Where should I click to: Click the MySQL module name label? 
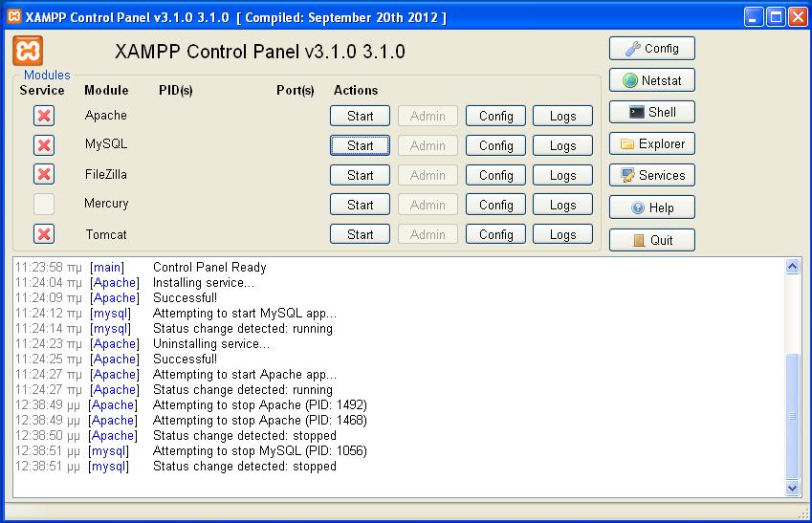pyautogui.click(x=105, y=144)
